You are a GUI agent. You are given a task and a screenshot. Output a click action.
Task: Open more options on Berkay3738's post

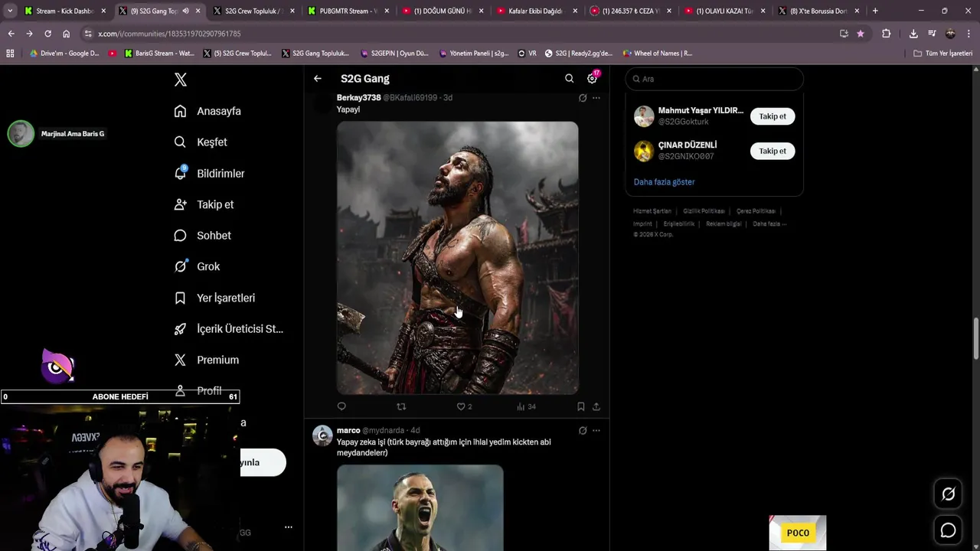[596, 98]
